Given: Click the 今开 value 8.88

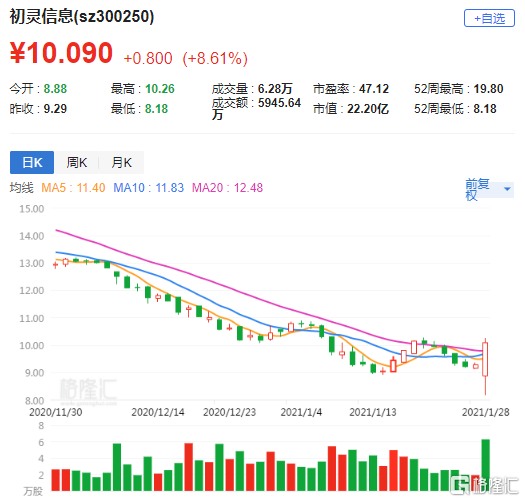Looking at the screenshot, I should click(x=55, y=89).
